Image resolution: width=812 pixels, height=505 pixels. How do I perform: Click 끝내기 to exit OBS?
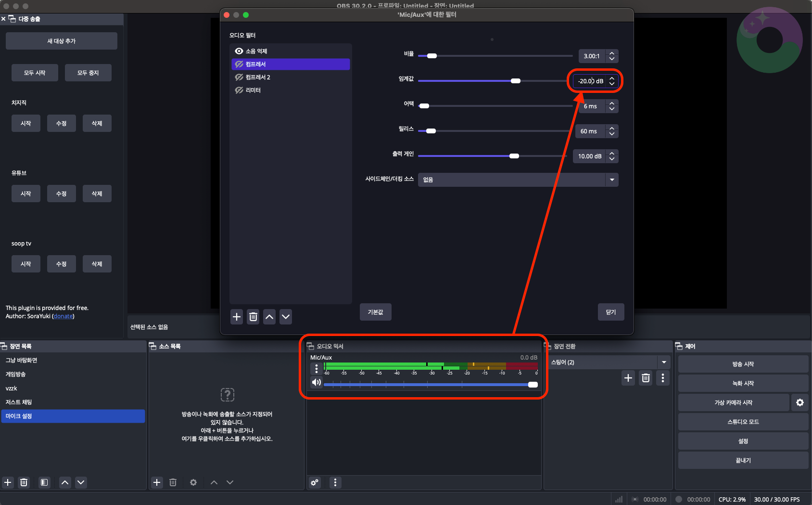[743, 460]
